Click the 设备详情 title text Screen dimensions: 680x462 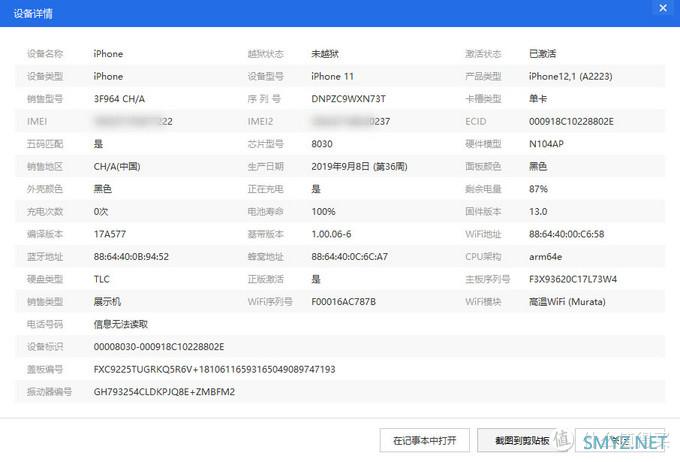tap(33, 13)
